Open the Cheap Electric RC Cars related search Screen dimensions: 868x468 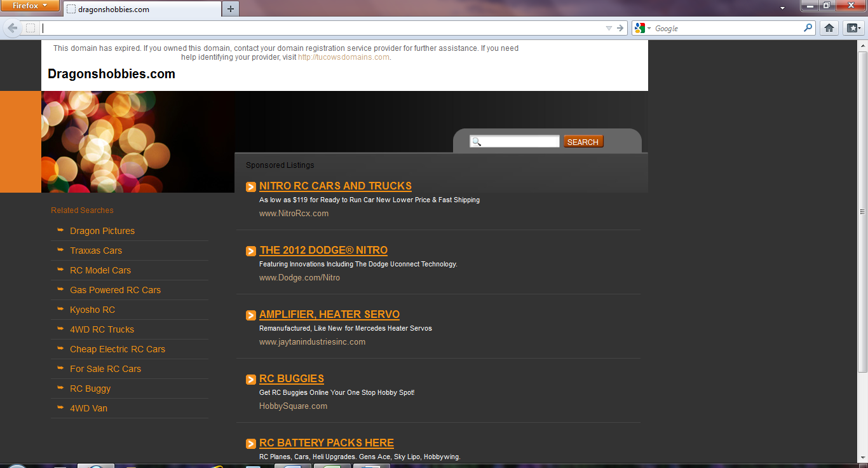(118, 349)
